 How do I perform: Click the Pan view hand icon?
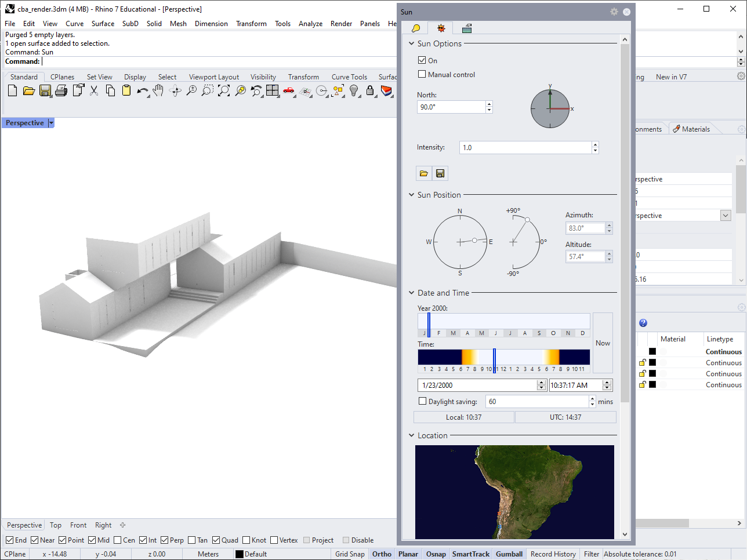point(158,90)
